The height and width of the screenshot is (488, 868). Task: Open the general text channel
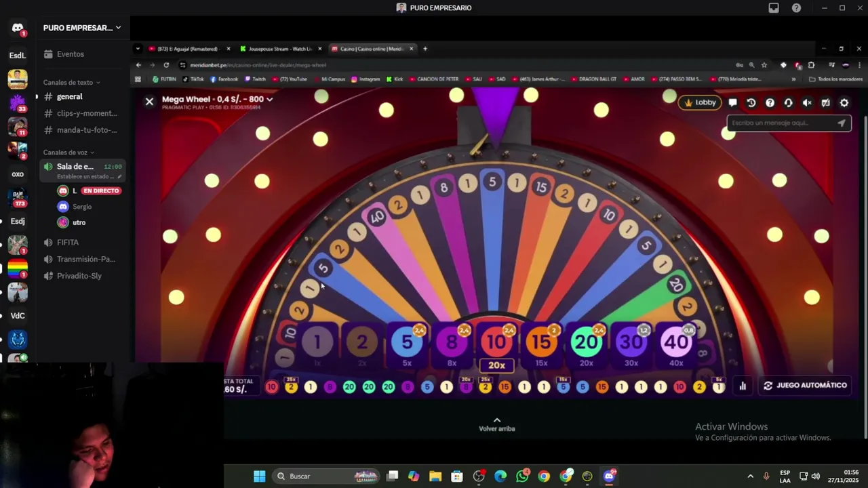83,97
